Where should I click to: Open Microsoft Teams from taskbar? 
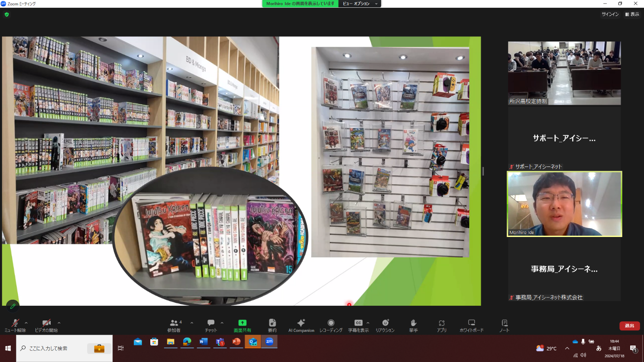[220, 342]
